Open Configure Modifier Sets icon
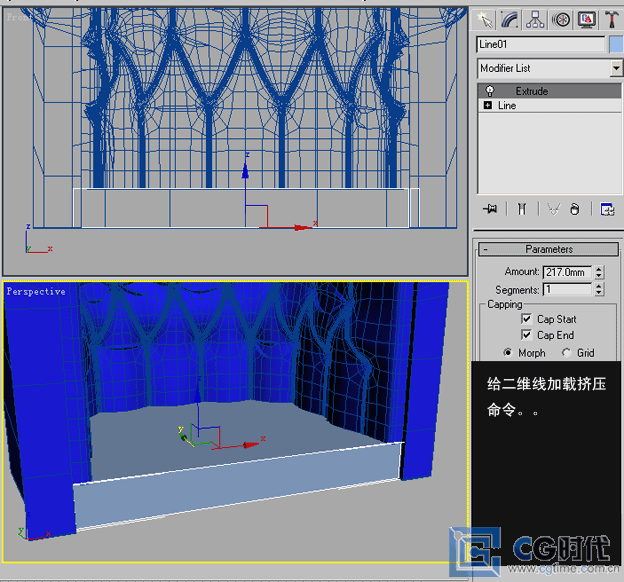The image size is (624, 582). pos(607,209)
